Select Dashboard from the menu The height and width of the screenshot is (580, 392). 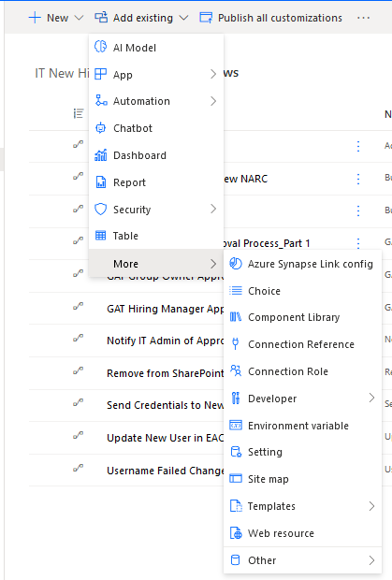click(156, 155)
